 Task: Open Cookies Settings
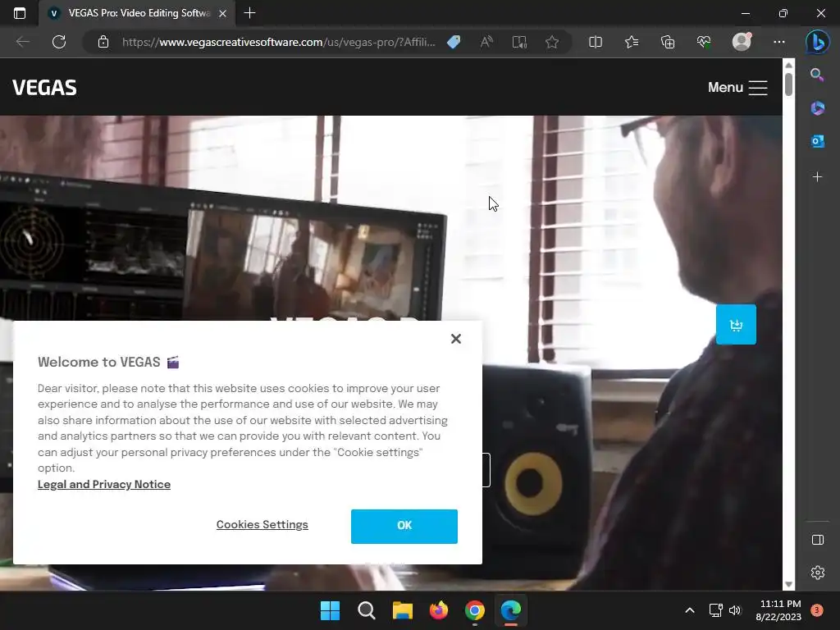[x=262, y=524]
